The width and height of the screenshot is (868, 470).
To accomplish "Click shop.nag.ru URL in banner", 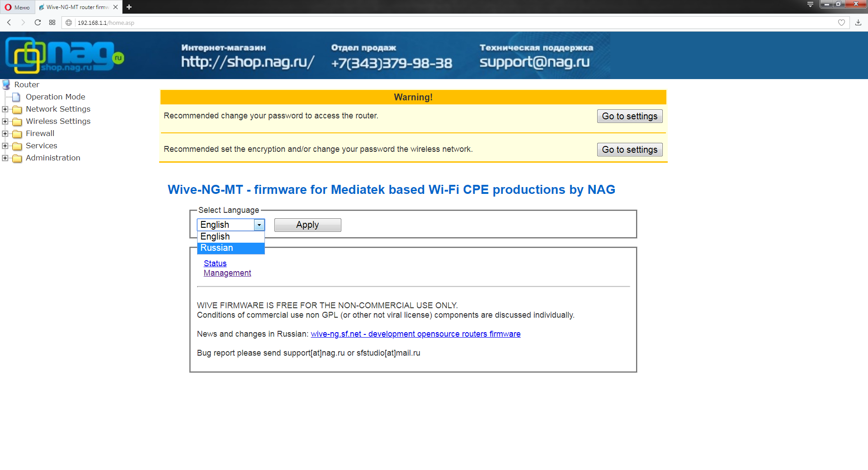I will click(248, 62).
